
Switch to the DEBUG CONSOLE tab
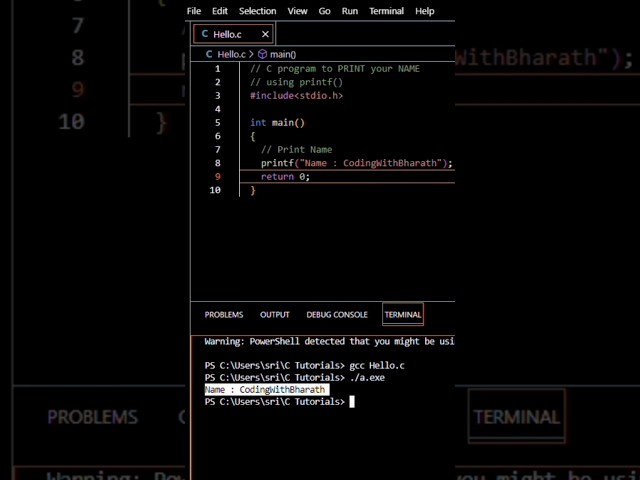(337, 315)
